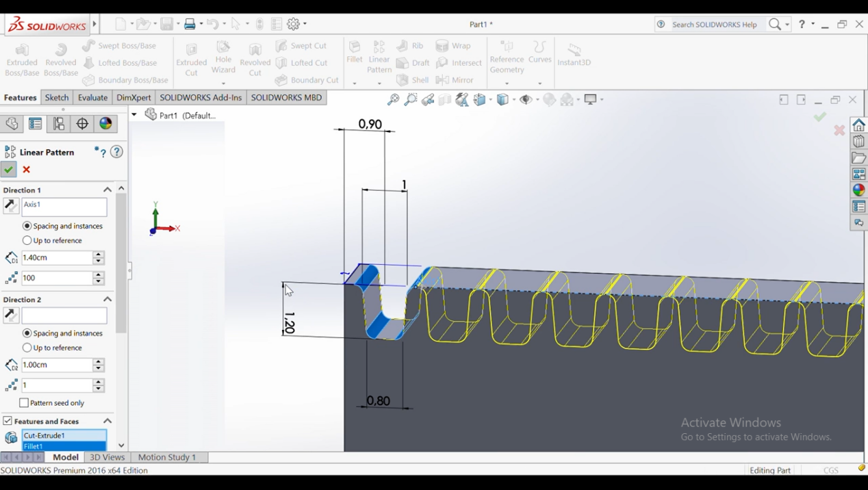
Task: Click the Zoom to Area icon
Action: (x=410, y=100)
